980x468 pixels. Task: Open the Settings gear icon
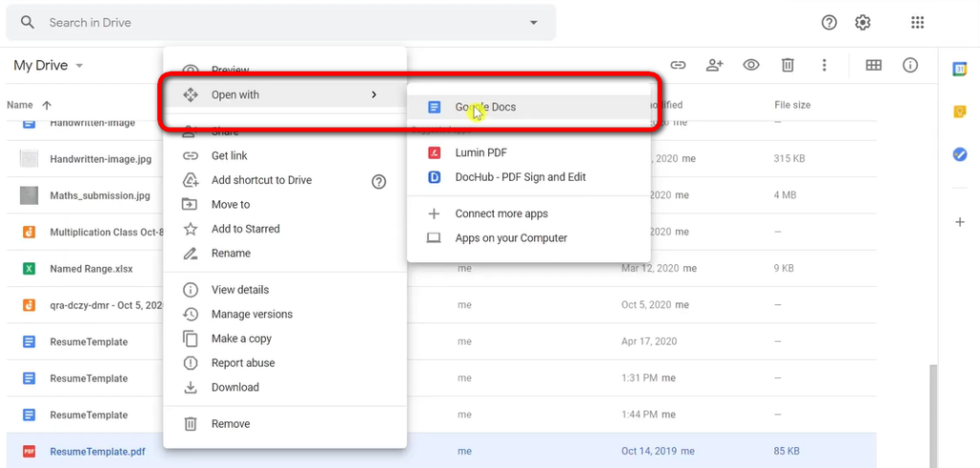[862, 23]
